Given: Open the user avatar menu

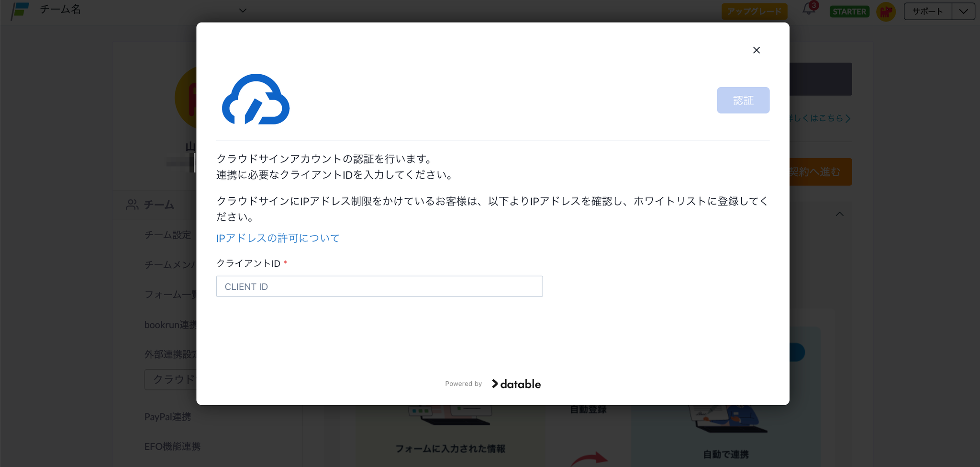Looking at the screenshot, I should 886,11.
